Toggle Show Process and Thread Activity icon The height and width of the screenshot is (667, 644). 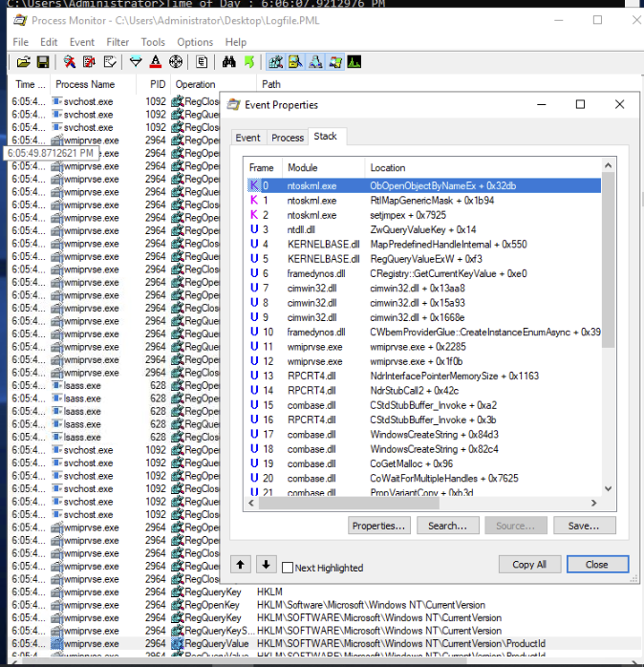335,62
